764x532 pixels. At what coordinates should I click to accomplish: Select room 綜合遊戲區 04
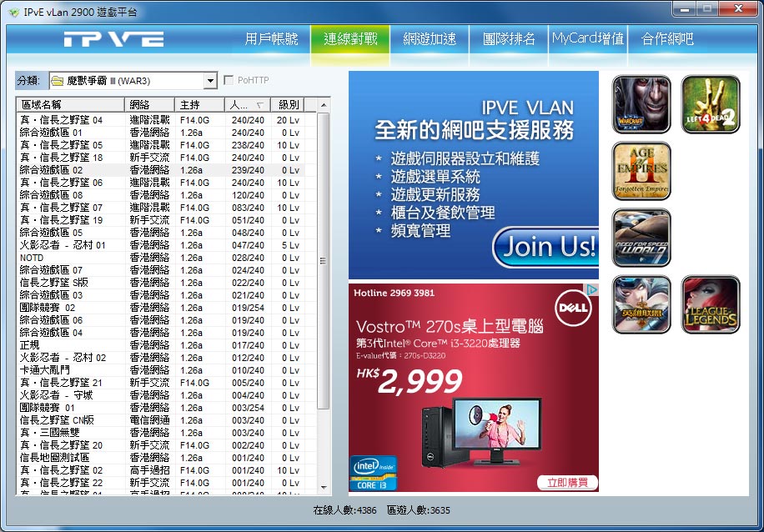(x=160, y=333)
